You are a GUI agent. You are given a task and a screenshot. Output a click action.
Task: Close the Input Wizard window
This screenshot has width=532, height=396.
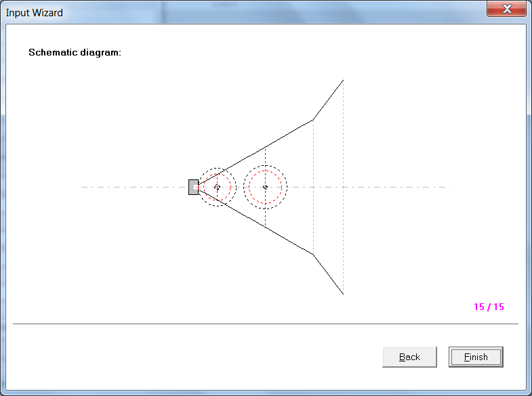coord(506,9)
